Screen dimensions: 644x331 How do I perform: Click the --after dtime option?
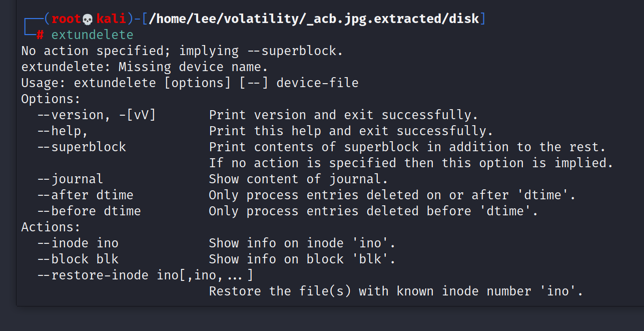pyautogui.click(x=85, y=195)
